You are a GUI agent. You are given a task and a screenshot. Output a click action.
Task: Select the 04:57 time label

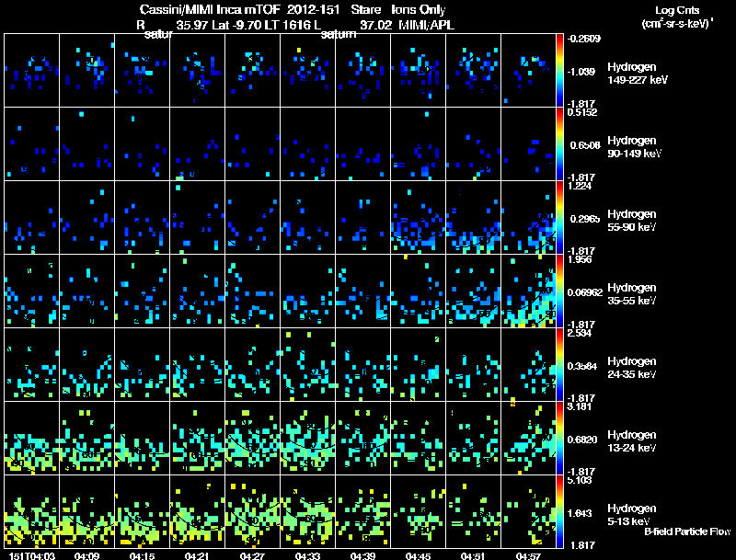pyautogui.click(x=528, y=556)
